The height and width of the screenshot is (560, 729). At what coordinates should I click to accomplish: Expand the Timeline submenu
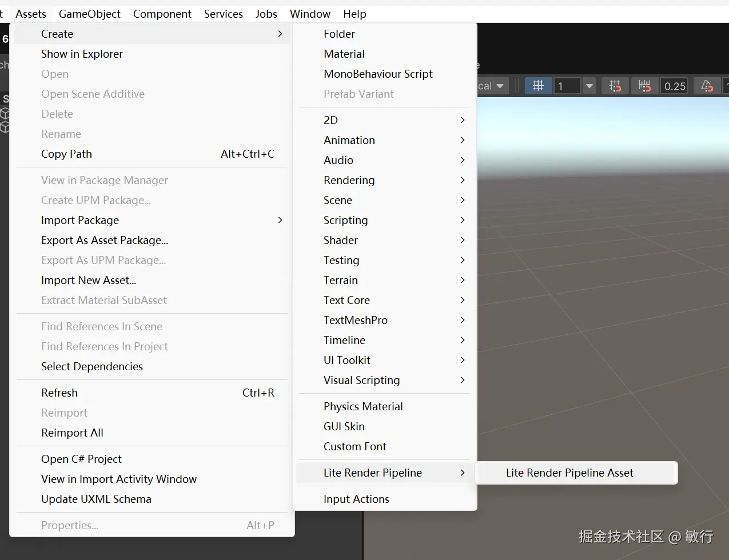click(385, 340)
